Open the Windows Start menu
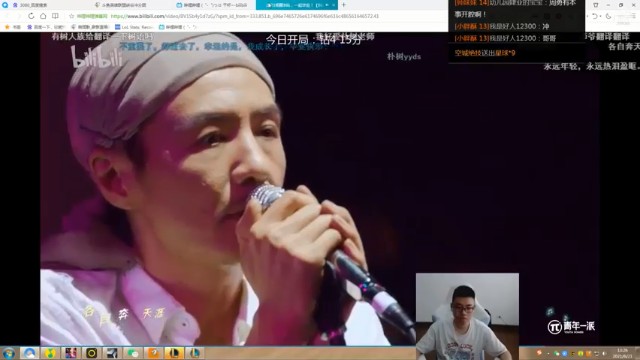The width and height of the screenshot is (640, 360). click(x=9, y=353)
